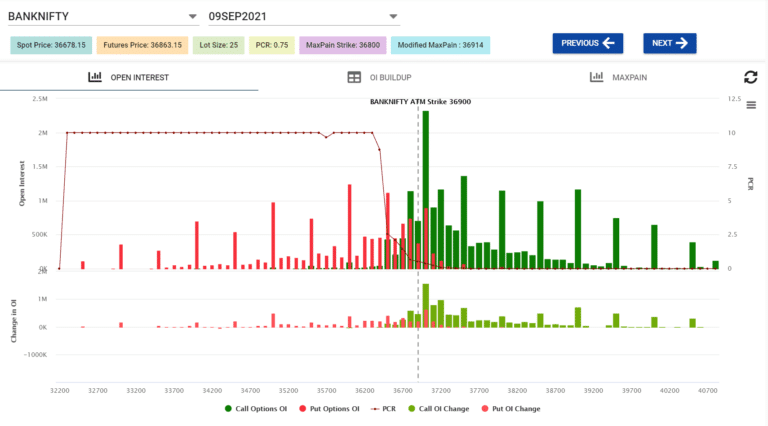This screenshot has height=426, width=768.
Task: Click the bar chart icon beside Open Interest
Action: pos(95,77)
